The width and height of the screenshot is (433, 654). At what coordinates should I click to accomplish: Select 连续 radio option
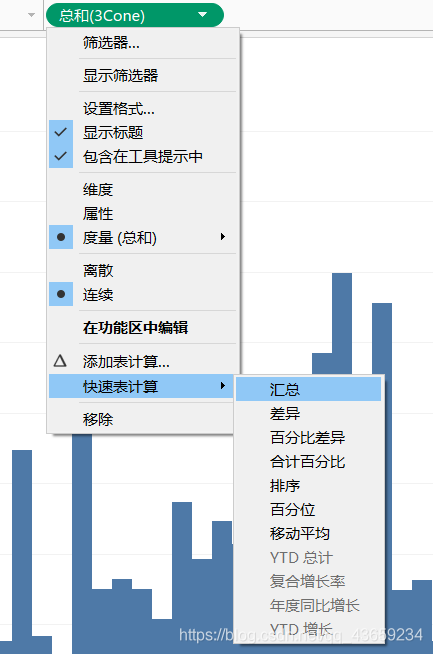(x=143, y=294)
